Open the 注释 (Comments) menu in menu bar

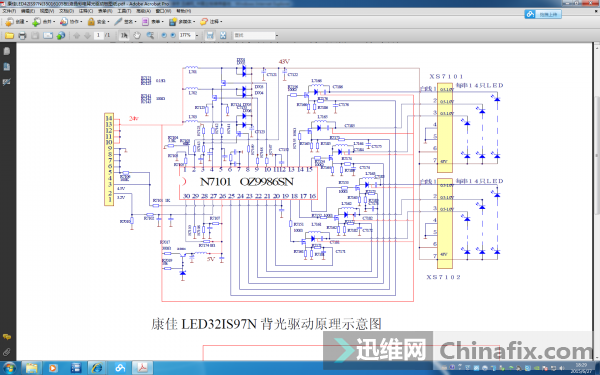click(x=86, y=11)
